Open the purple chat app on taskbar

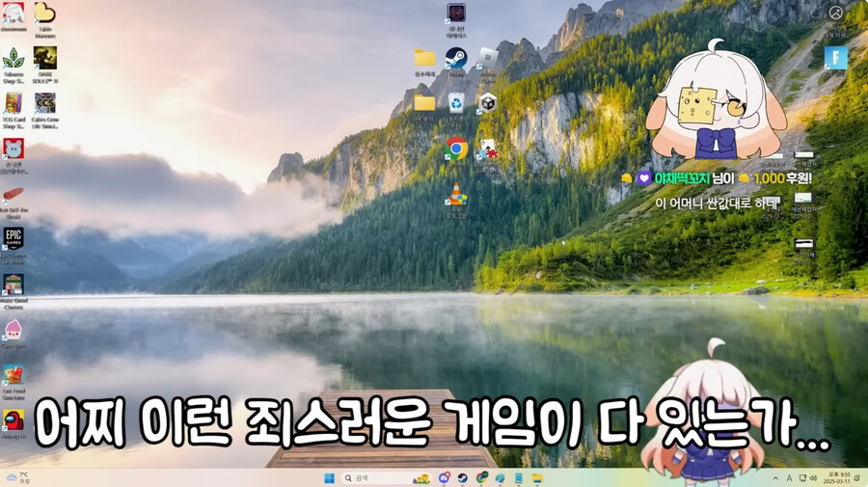tap(444, 478)
